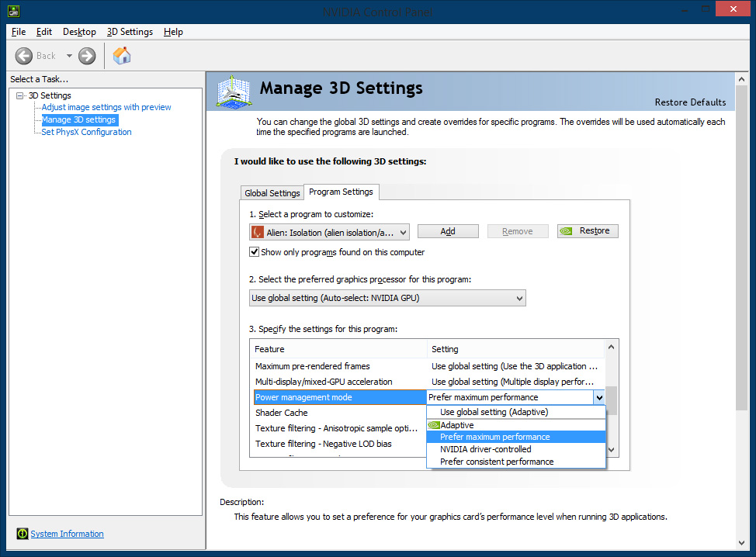756x557 pixels.
Task: Open the Help menu
Action: coord(173,32)
